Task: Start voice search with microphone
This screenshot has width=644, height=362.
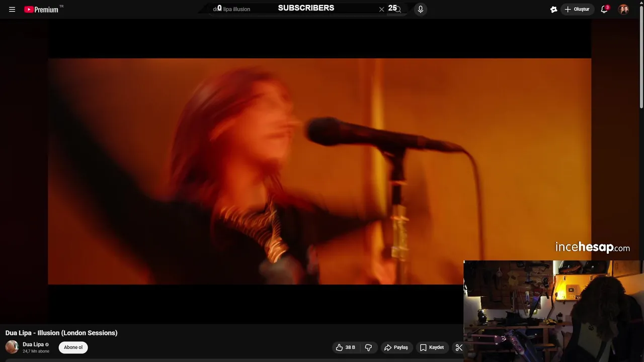Action: (x=421, y=9)
